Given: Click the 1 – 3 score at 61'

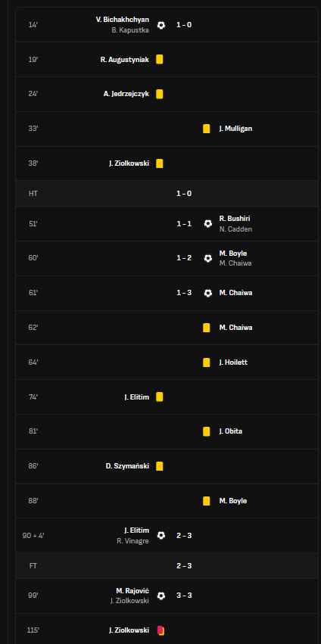Looking at the screenshot, I should pyautogui.click(x=184, y=293).
